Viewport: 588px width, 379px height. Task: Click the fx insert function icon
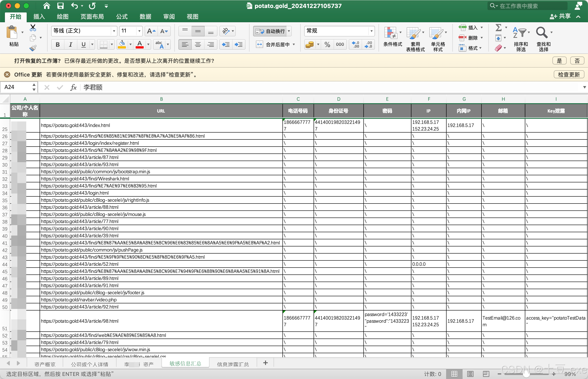point(73,87)
